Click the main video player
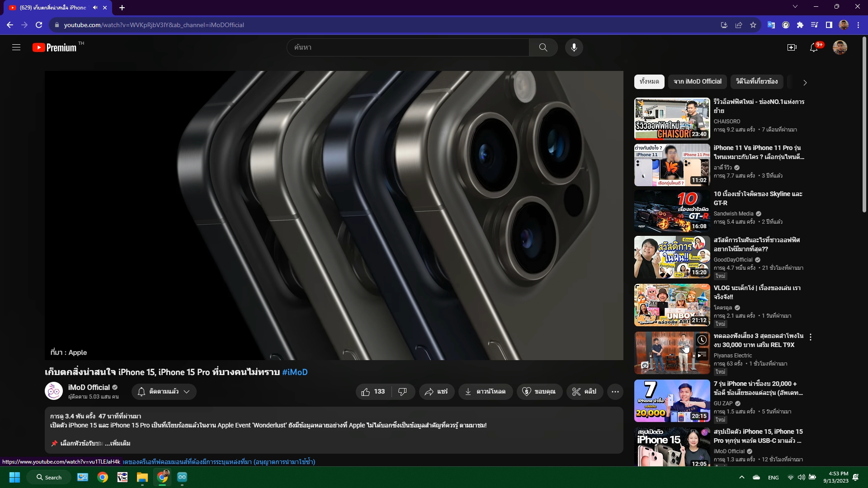This screenshot has width=868, height=488. tap(334, 216)
